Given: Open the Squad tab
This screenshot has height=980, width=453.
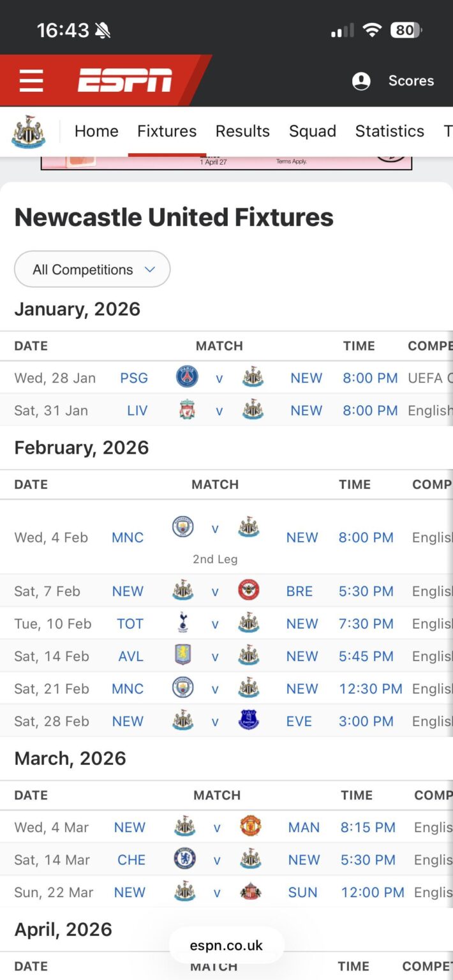Looking at the screenshot, I should [x=313, y=131].
